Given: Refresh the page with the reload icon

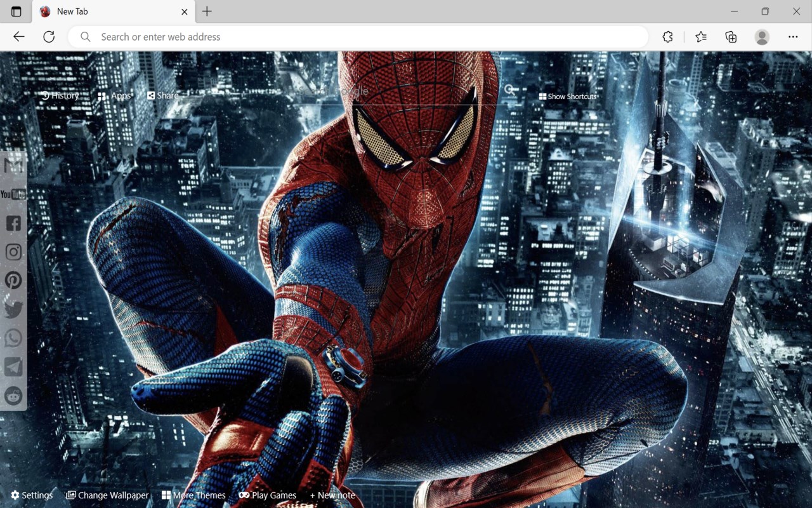Looking at the screenshot, I should (x=49, y=37).
